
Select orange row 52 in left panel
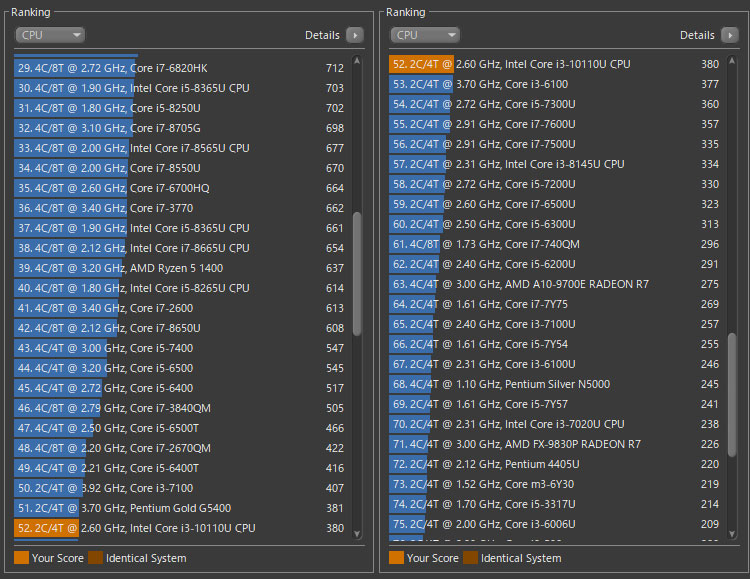coord(182,528)
